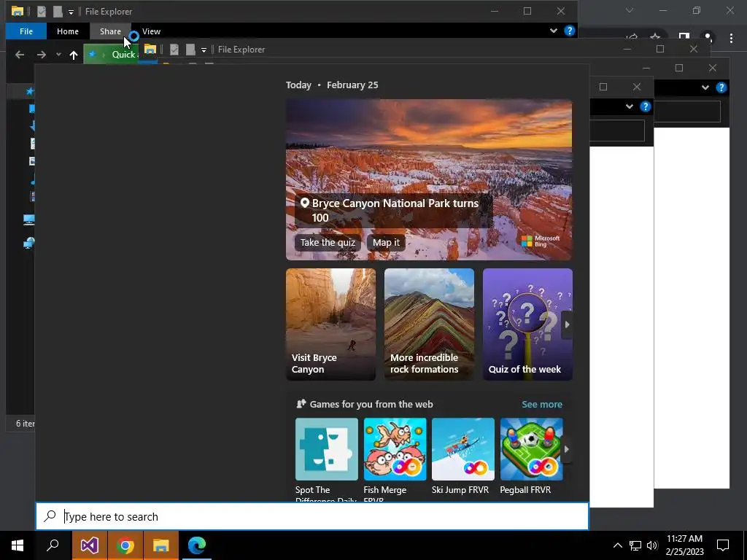Open the File tab in front File Explorer

26,31
